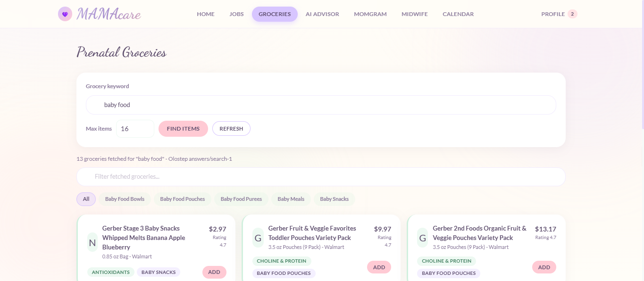Select the Groceries nav tab

click(x=275, y=14)
